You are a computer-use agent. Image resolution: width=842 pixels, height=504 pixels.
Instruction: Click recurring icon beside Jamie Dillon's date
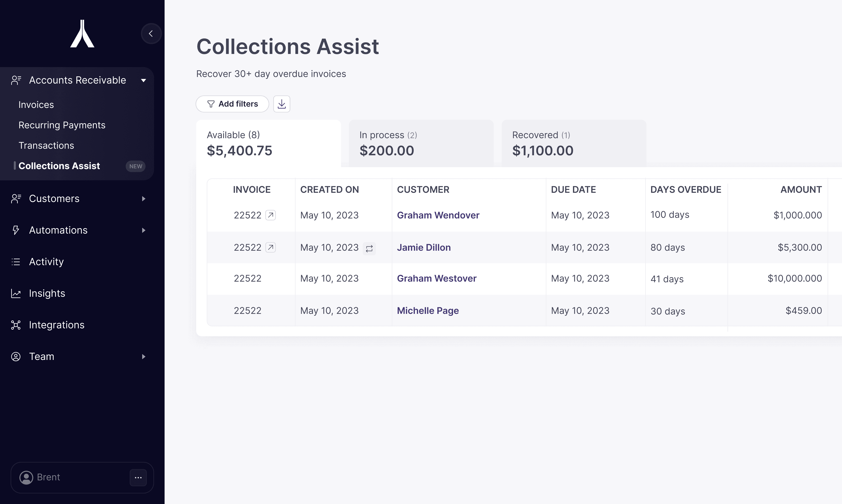click(x=369, y=249)
